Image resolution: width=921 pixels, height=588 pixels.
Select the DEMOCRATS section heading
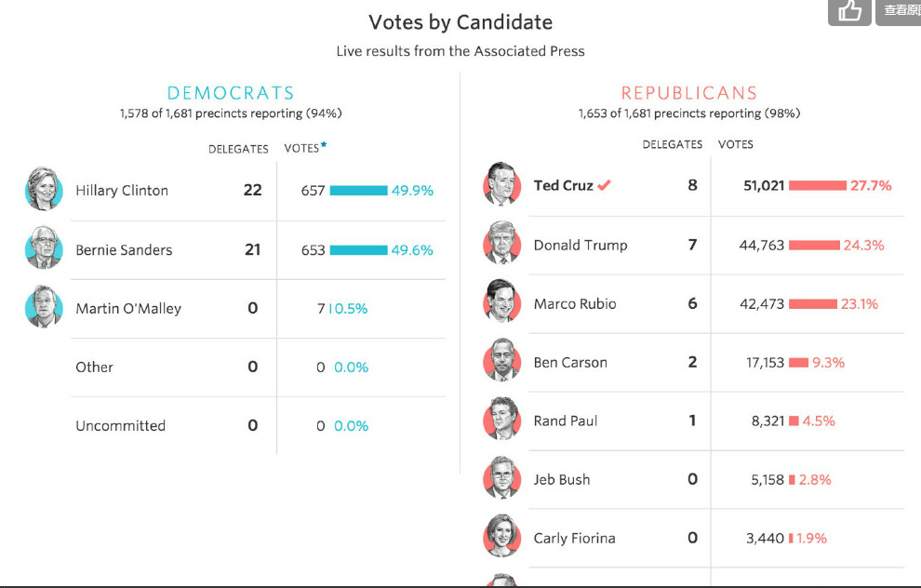(231, 93)
